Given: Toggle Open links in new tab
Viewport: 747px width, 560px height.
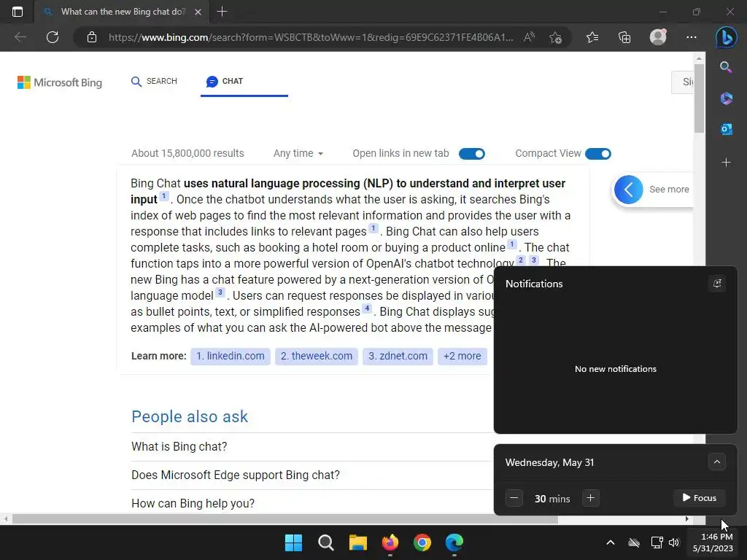Looking at the screenshot, I should pyautogui.click(x=472, y=154).
